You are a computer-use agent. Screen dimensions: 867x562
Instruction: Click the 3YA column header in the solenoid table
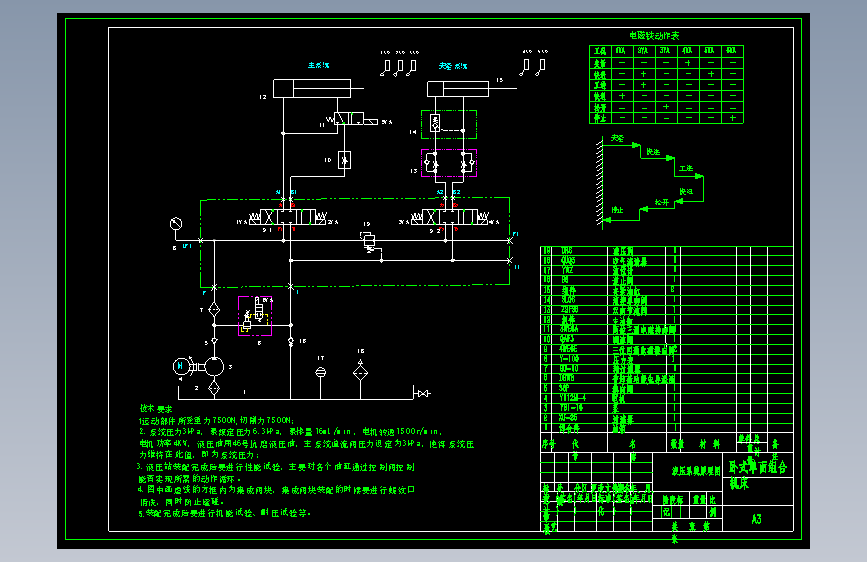[x=665, y=50]
